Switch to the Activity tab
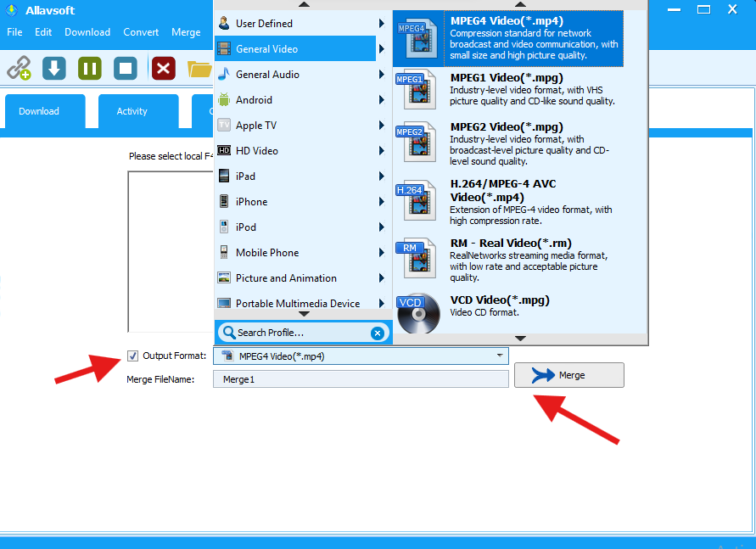This screenshot has width=756, height=549. 132,111
